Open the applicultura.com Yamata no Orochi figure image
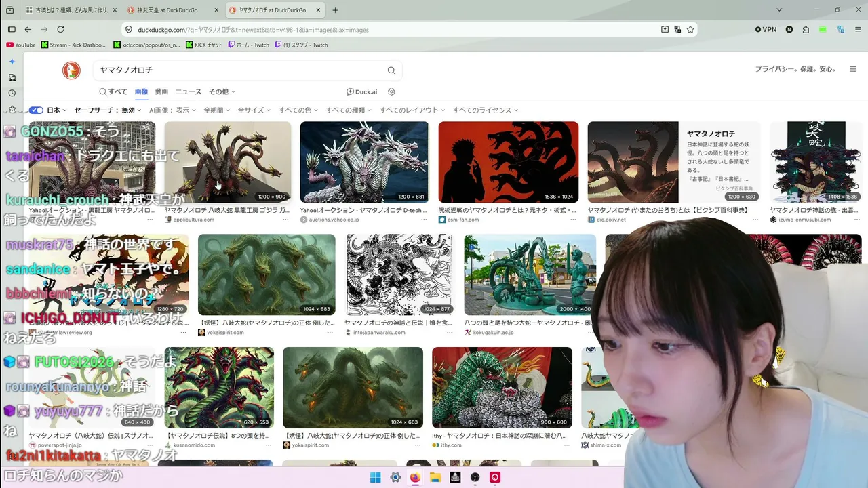Image resolution: width=868 pixels, height=488 pixels. (228, 162)
